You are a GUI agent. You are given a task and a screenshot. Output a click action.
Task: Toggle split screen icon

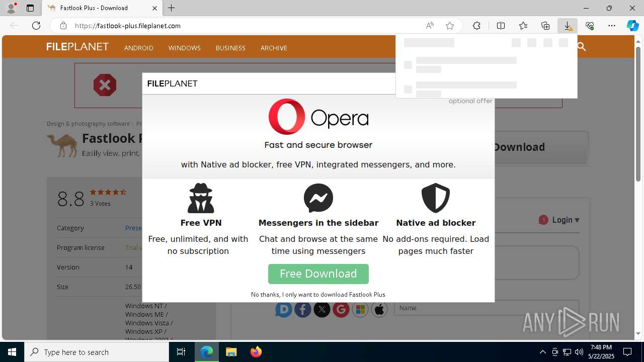[x=501, y=26]
